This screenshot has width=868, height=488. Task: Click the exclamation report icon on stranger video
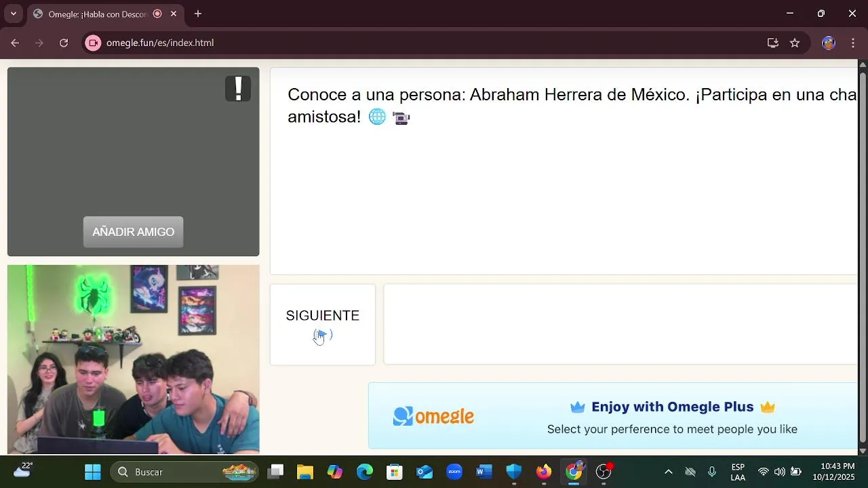(238, 89)
